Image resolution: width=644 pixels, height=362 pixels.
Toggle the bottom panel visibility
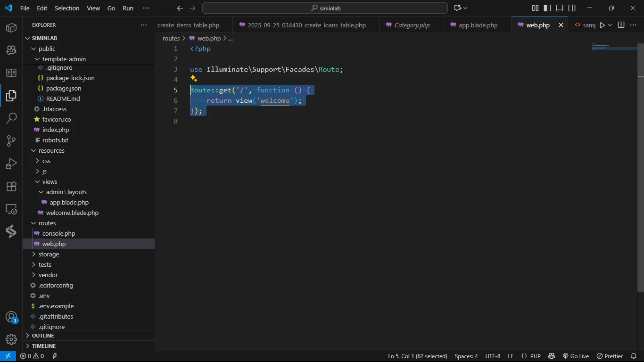coord(560,8)
